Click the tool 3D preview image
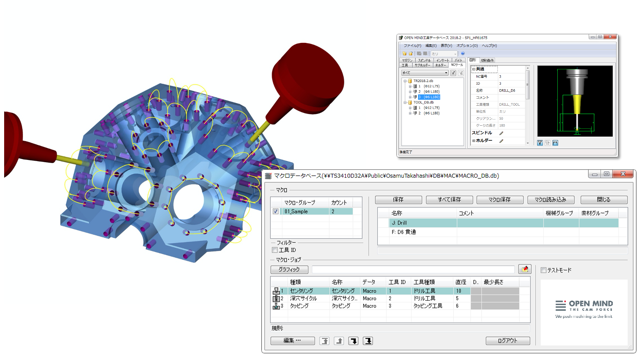 coord(575,101)
